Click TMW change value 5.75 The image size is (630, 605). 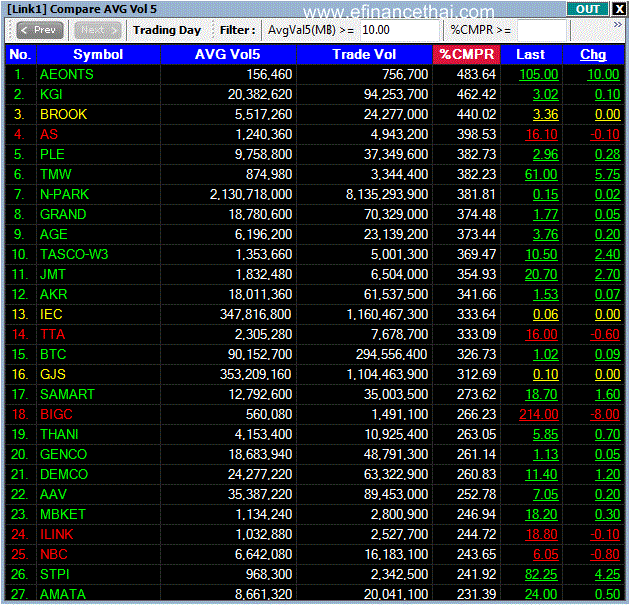tap(608, 174)
